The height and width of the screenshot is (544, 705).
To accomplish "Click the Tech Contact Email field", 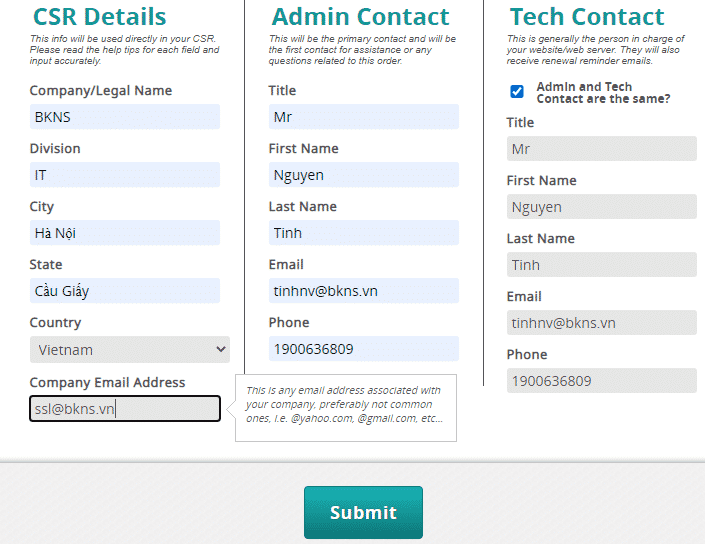I will [x=602, y=323].
